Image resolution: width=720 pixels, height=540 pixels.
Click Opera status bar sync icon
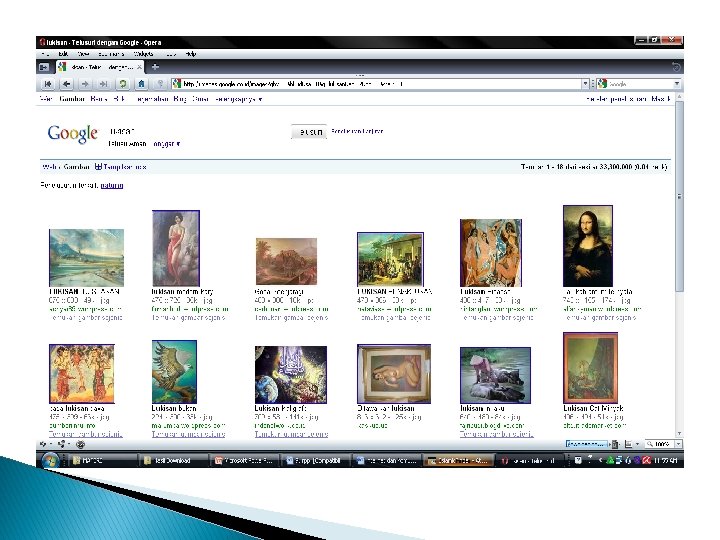(44, 444)
